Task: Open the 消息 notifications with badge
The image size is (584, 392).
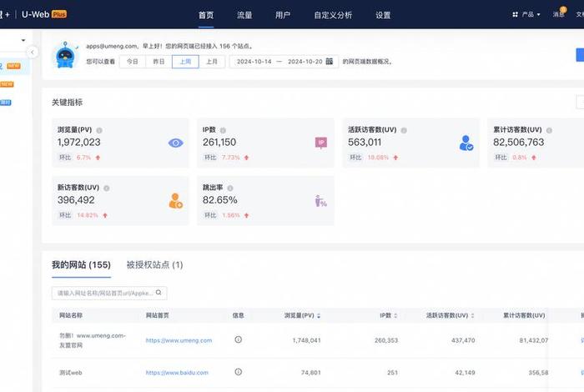Action: [559, 14]
